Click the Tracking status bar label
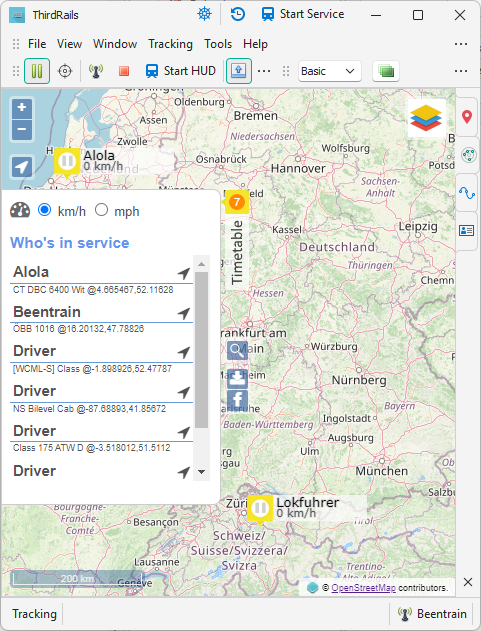Viewport: 481px width, 631px height. point(34,614)
